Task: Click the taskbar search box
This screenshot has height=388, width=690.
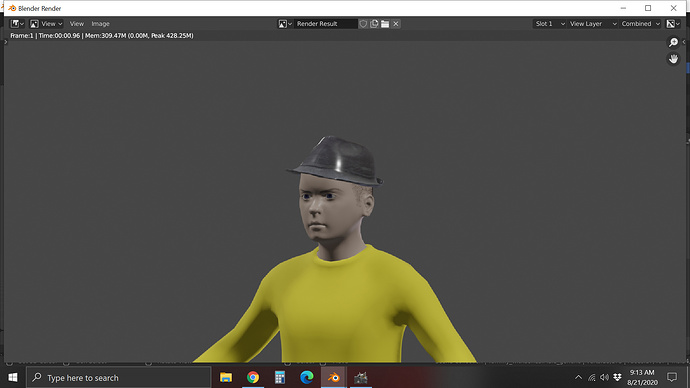Action: point(119,377)
